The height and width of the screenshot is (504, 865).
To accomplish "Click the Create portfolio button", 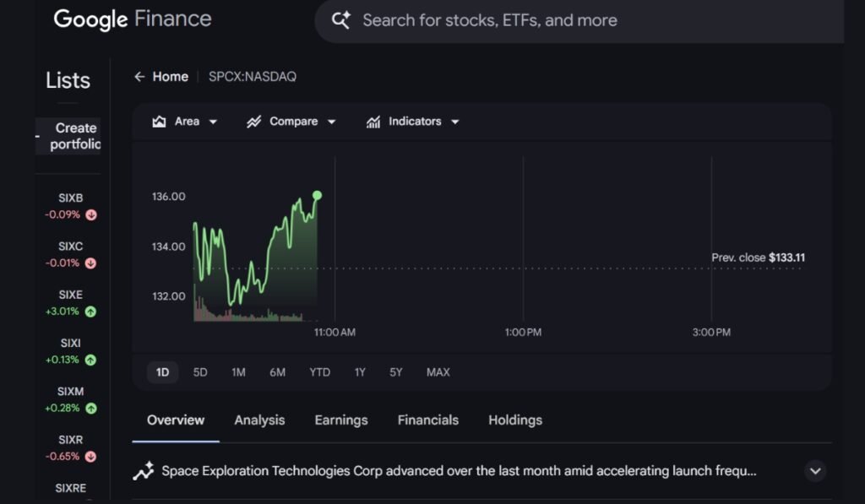I will (68, 136).
